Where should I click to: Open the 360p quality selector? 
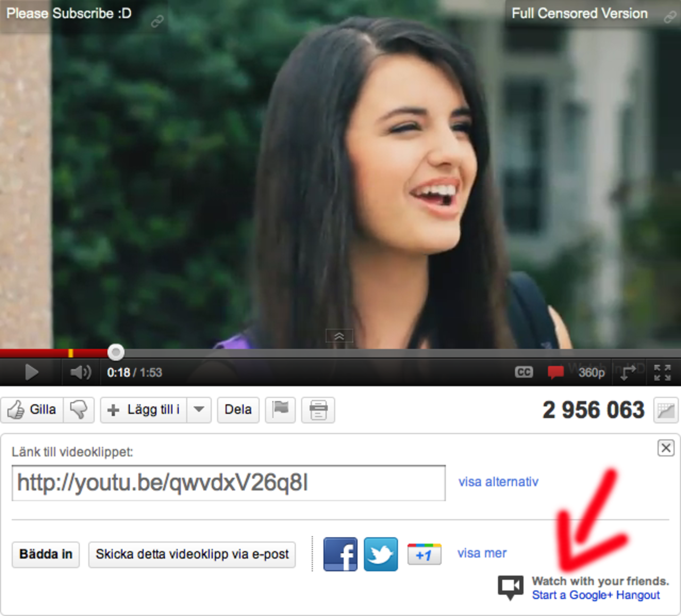pos(591,372)
